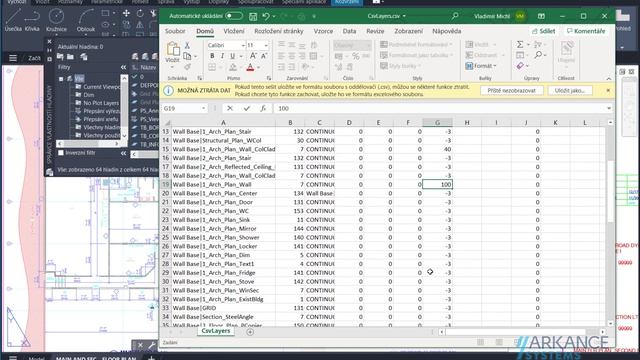
Task: Click the Komentáře button
Action: (586, 31)
